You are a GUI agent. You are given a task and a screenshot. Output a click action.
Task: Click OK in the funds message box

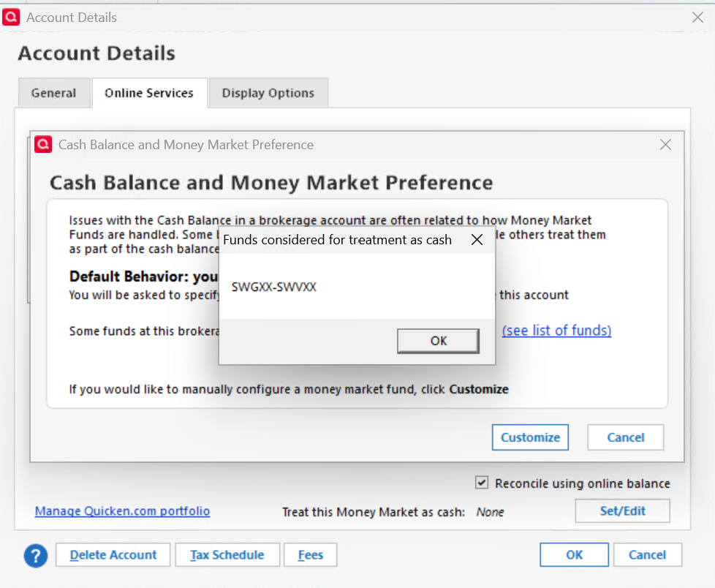tap(438, 341)
